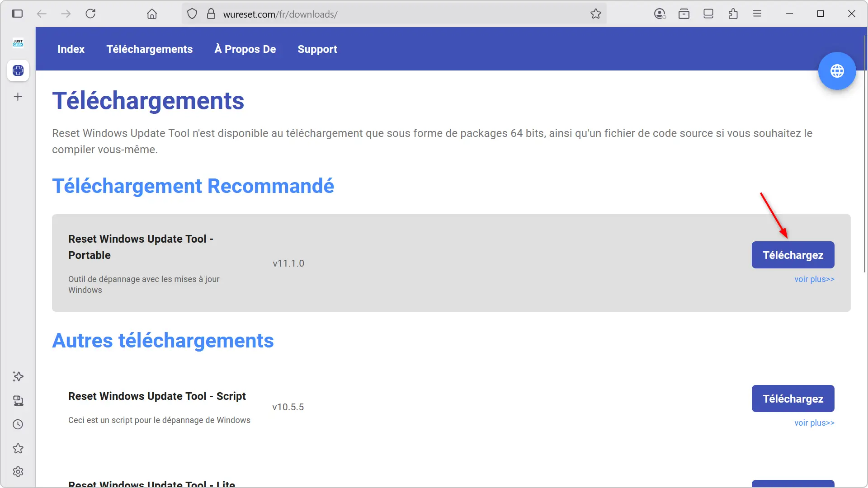The width and height of the screenshot is (868, 488).
Task: Open the browser home page
Action: coord(152,14)
